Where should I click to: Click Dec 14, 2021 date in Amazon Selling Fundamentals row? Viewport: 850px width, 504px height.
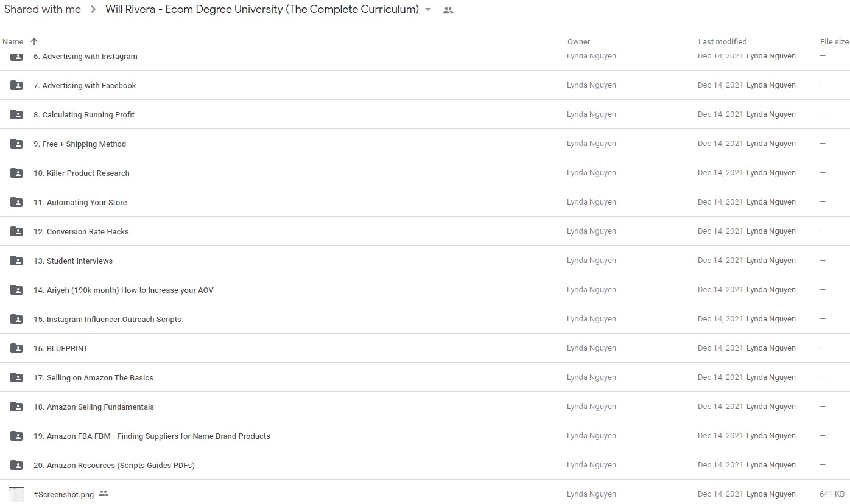[x=720, y=407]
